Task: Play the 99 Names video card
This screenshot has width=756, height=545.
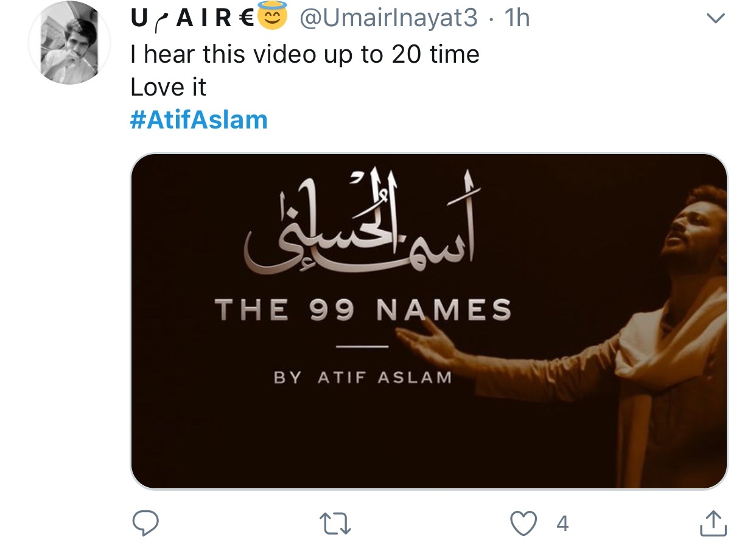Action: coord(429,322)
